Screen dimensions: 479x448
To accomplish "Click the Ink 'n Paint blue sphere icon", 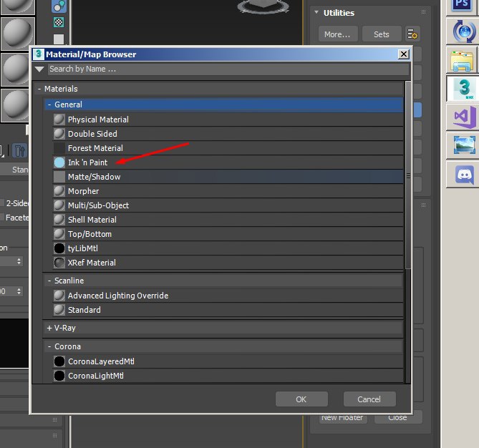I will pyautogui.click(x=59, y=162).
